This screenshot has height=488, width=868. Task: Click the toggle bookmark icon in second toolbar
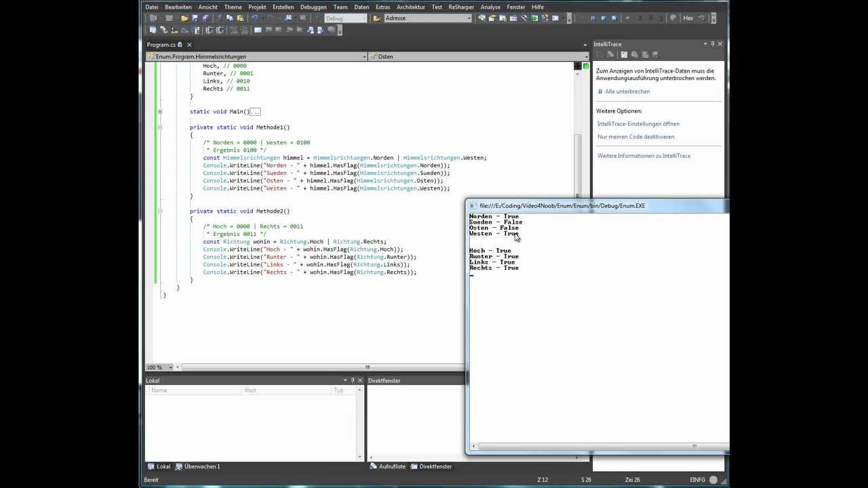click(x=258, y=30)
